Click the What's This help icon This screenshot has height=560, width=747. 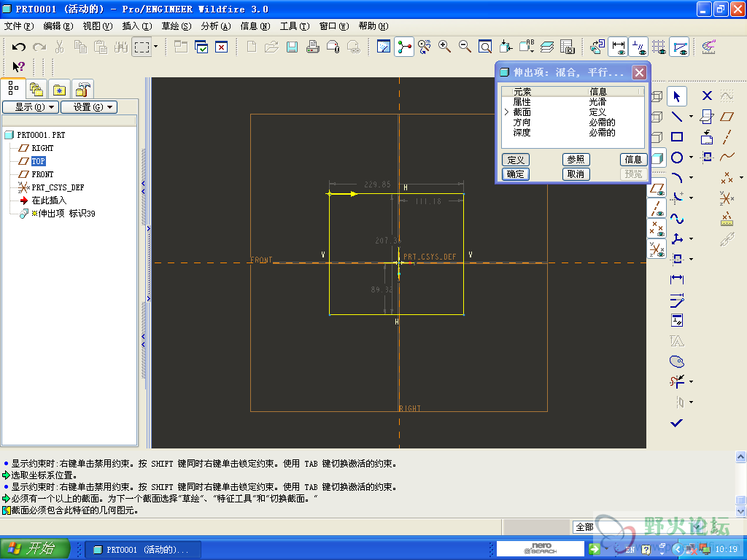pyautogui.click(x=18, y=66)
